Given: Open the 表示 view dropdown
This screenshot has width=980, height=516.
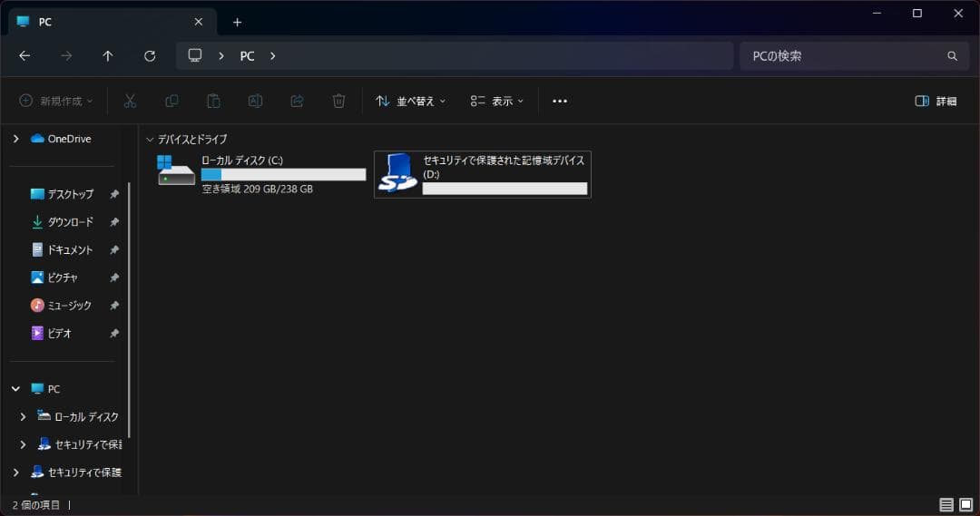Looking at the screenshot, I should 497,102.
